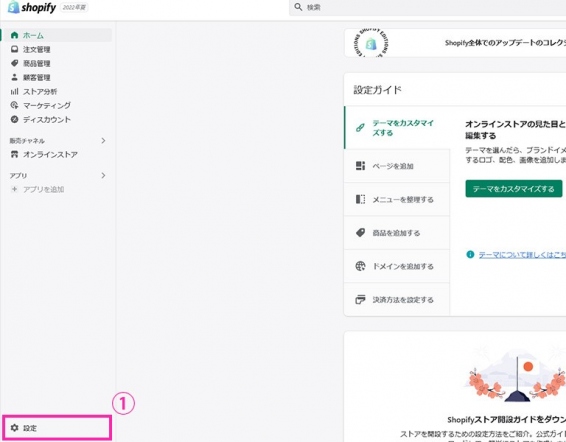Open ホーム in the sidebar

58,35
